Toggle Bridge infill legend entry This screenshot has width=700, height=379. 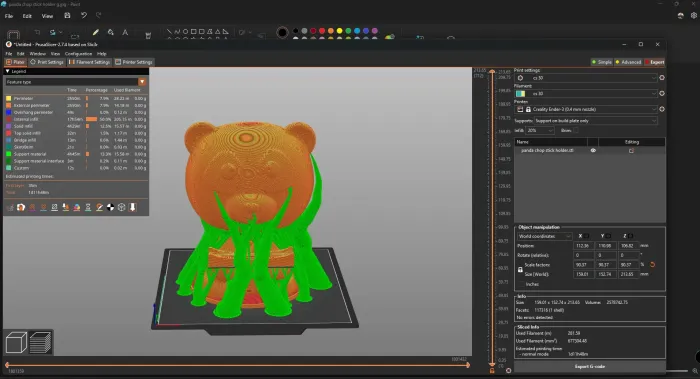click(x=76, y=140)
